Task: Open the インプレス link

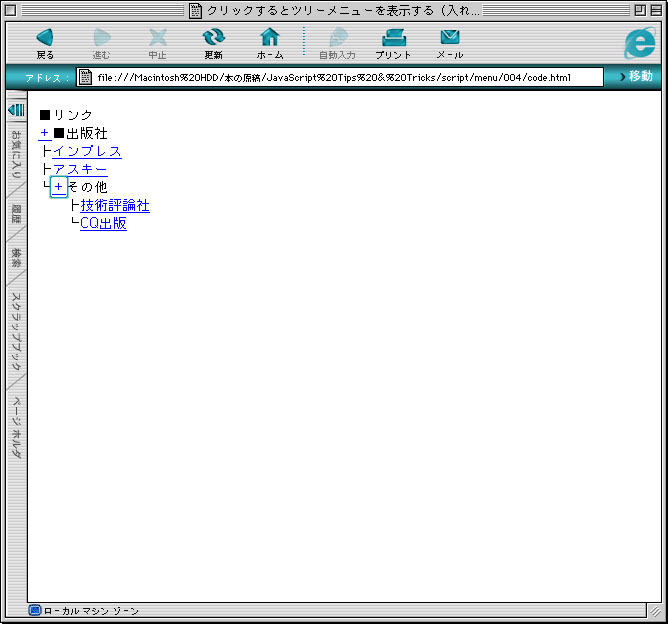Action: pos(87,152)
